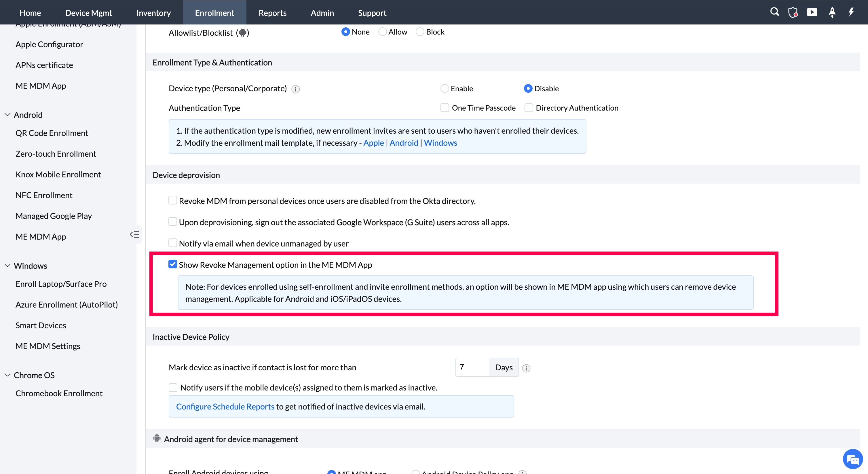
Task: Open the Inventory tab
Action: [153, 13]
